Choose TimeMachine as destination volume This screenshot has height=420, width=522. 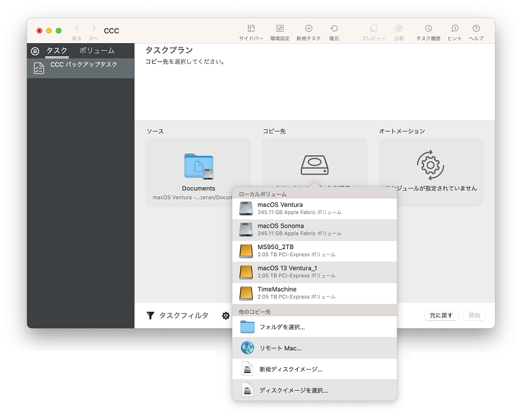coord(315,293)
